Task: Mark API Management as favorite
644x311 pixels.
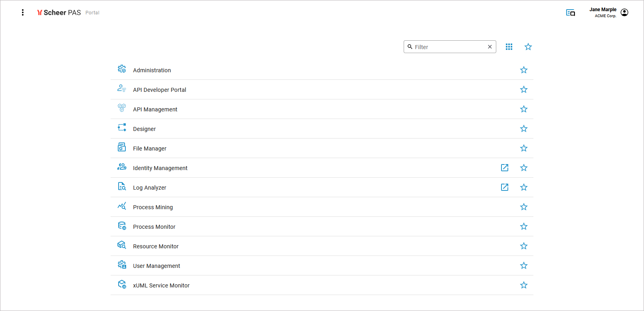Action: (x=524, y=109)
